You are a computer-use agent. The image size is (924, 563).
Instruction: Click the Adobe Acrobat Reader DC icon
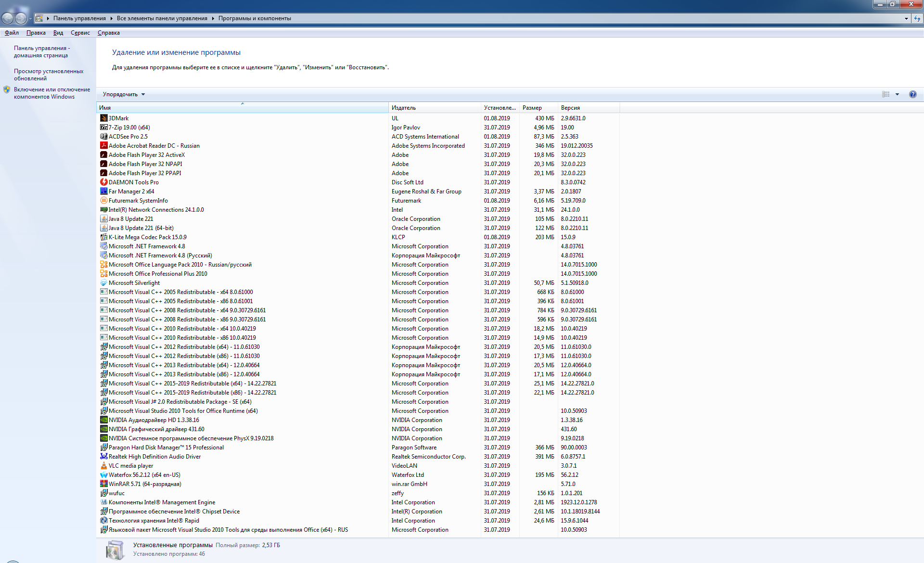(103, 145)
